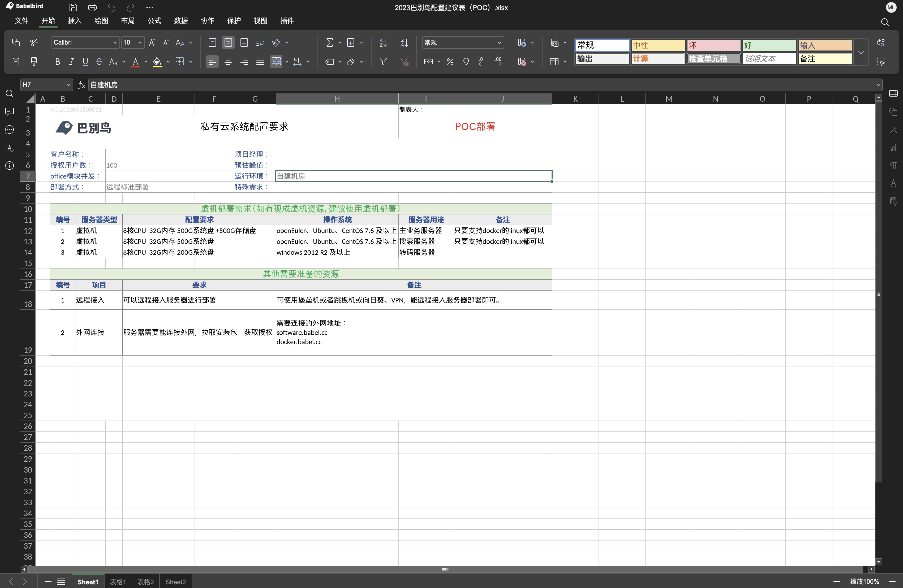
Task: Expand the cell styles gallery arrow
Action: point(861,52)
